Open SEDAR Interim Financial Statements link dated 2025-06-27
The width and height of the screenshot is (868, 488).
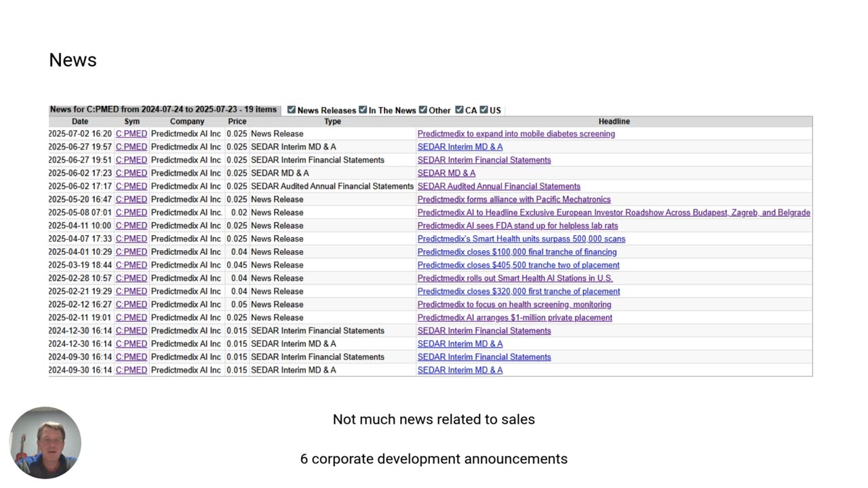[484, 160]
